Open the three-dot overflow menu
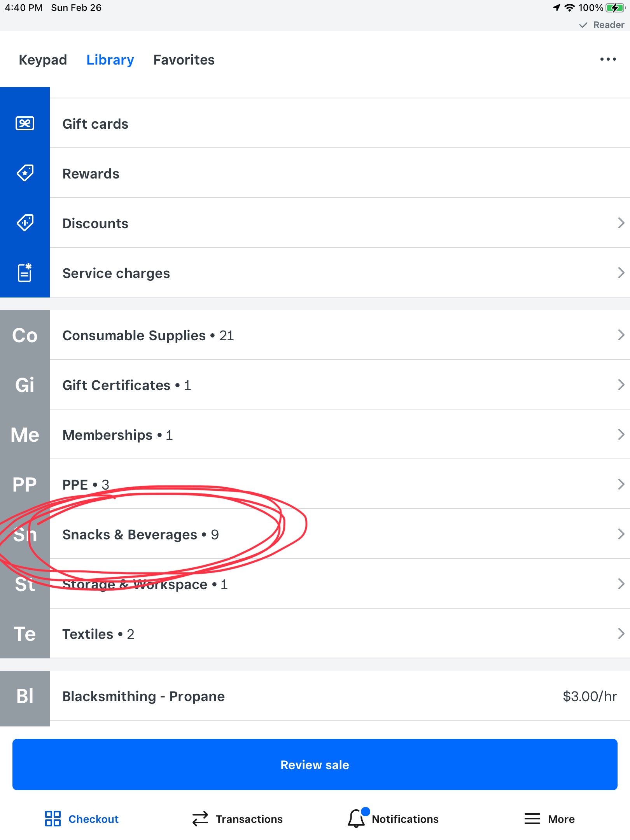Viewport: 630px width, 840px height. (x=608, y=59)
